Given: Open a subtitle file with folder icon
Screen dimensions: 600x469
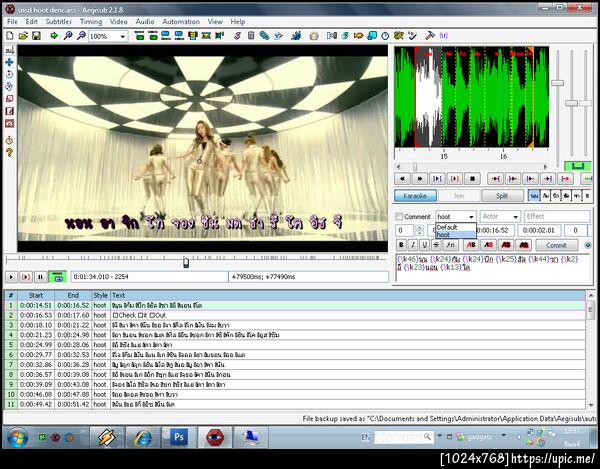Looking at the screenshot, I should (23, 36).
